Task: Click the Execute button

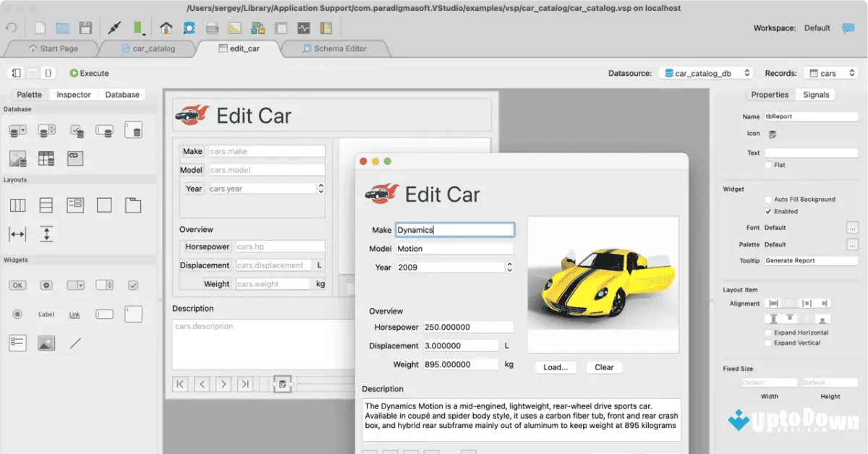Action: 89,73
